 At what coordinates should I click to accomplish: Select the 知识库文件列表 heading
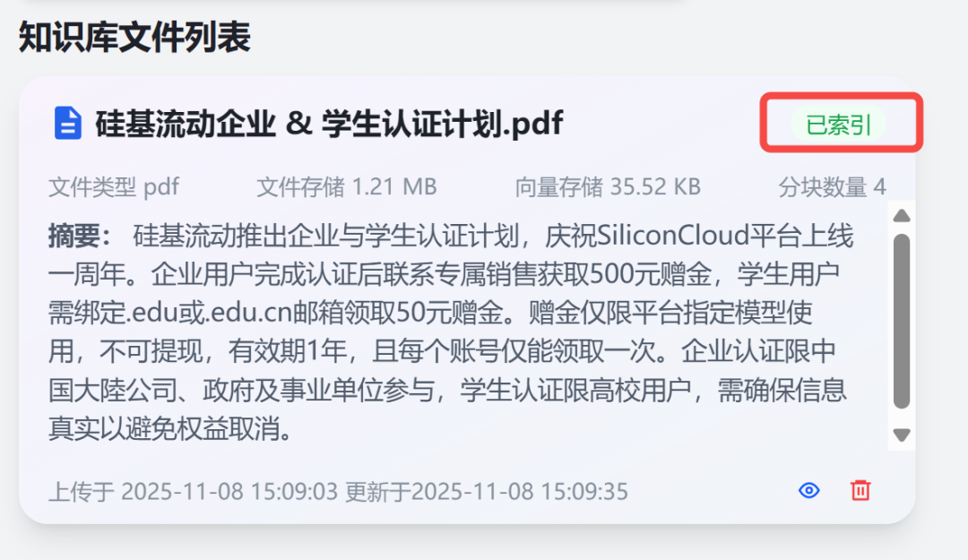134,37
